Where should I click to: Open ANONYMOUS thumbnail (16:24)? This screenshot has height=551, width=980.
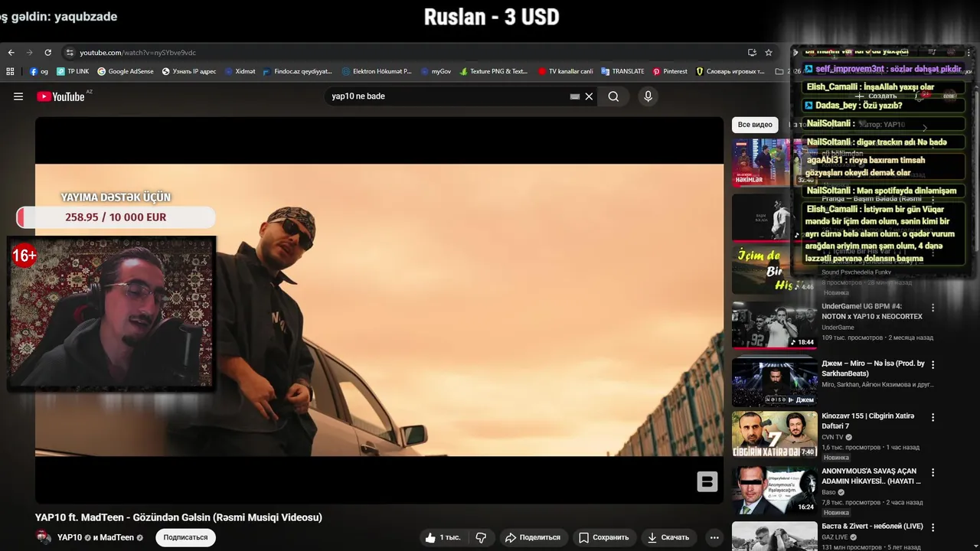774,490
